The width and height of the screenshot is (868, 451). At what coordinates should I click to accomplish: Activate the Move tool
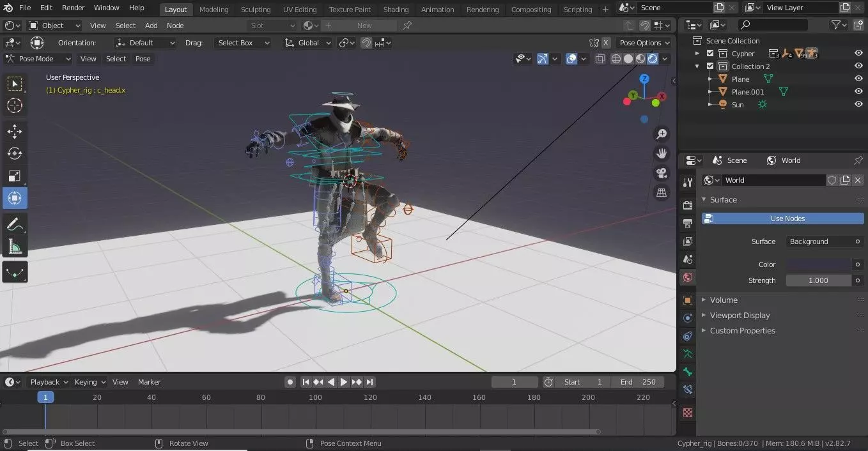pyautogui.click(x=15, y=132)
